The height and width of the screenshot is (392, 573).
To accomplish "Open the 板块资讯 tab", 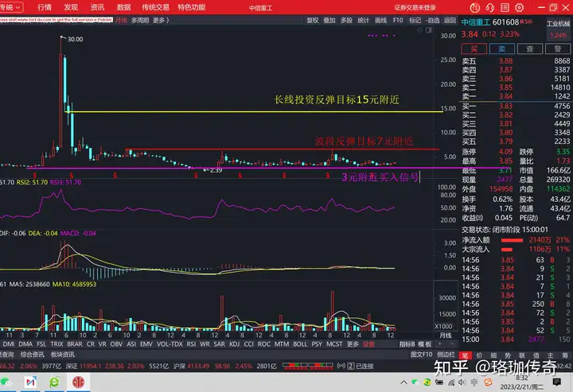I will click(63, 355).
